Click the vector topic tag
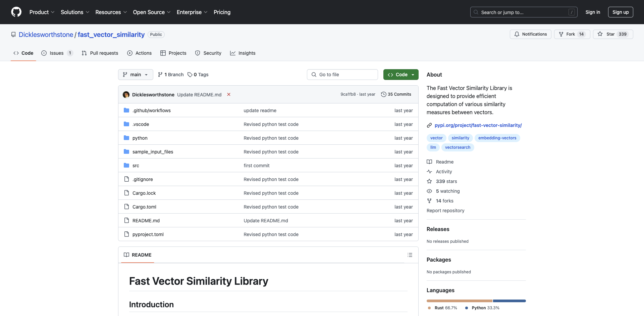The width and height of the screenshot is (644, 316). point(436,138)
